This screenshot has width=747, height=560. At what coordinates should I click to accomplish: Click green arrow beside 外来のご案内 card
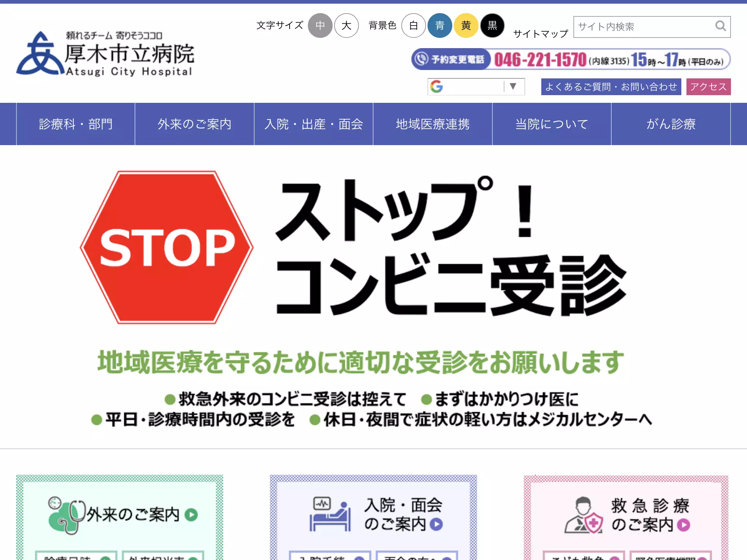(x=191, y=515)
